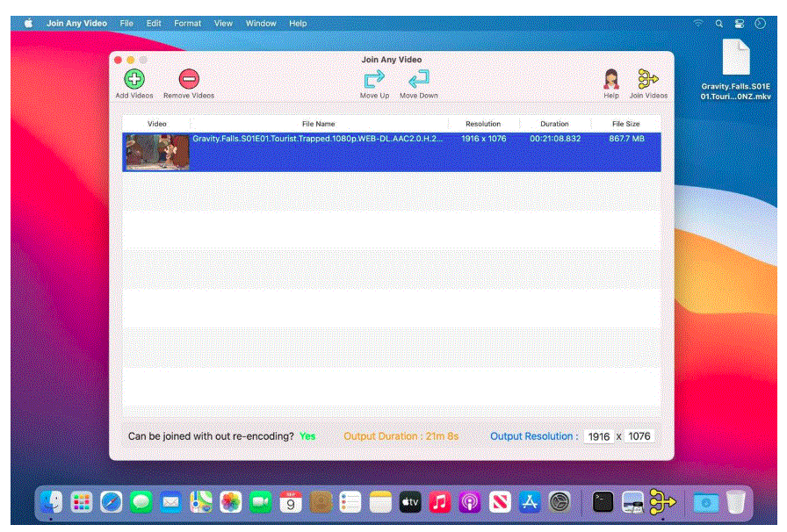
Task: Open the Help menu in menu bar
Action: point(298,23)
